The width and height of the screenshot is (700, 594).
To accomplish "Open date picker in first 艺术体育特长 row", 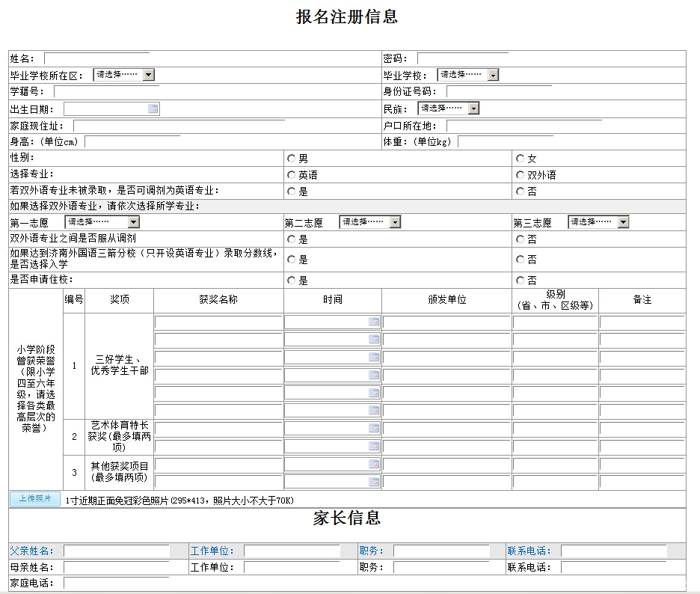I will tap(373, 429).
